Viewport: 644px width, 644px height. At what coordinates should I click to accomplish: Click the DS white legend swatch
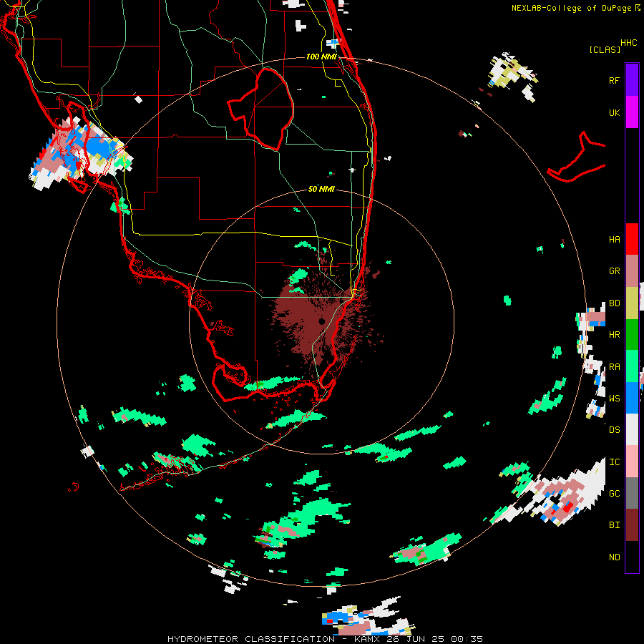tap(632, 429)
